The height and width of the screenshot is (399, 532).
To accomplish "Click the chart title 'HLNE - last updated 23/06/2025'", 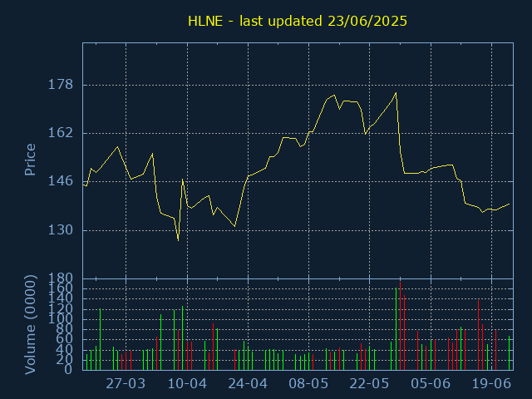I will point(298,21).
